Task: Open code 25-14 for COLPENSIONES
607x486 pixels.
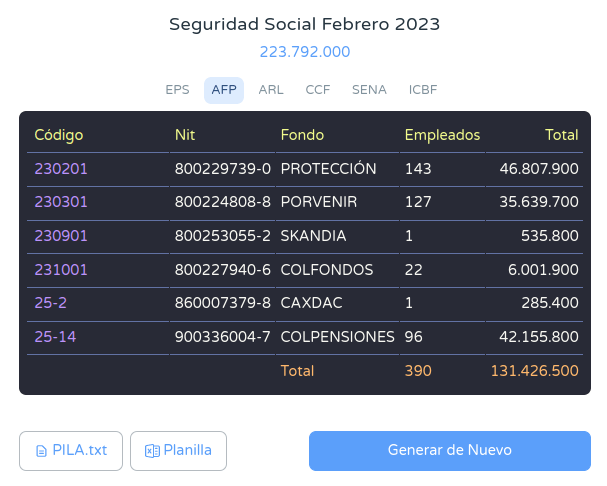Action: click(55, 337)
